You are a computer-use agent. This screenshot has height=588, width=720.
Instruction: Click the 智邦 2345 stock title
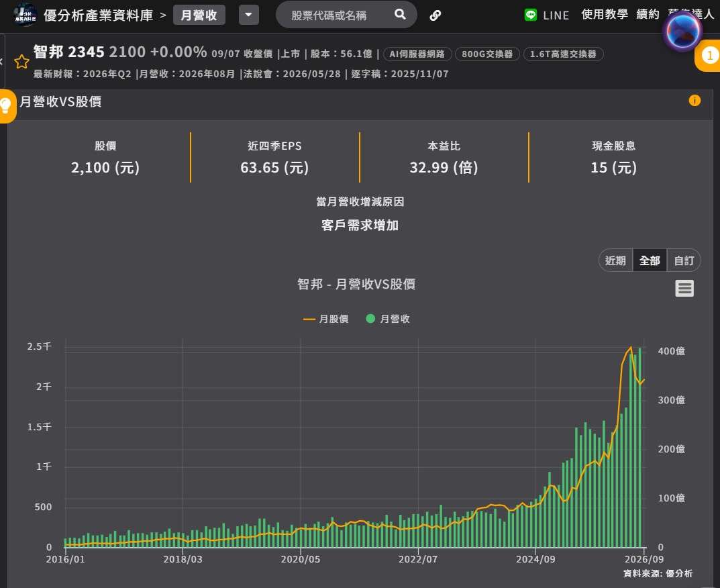coord(69,52)
